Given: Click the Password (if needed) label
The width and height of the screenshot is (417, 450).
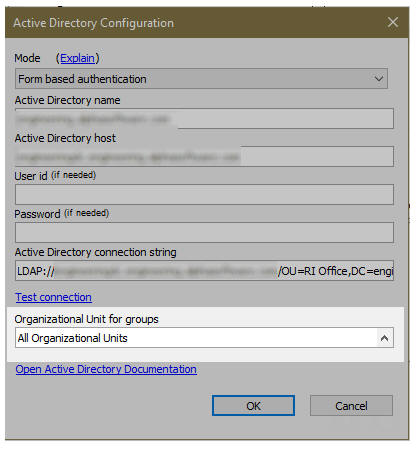Looking at the screenshot, I should click(x=62, y=214).
